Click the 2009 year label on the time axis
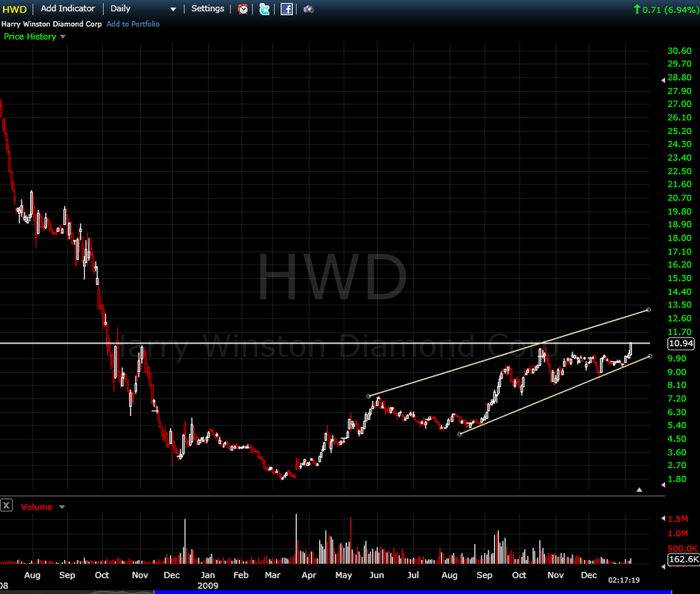Screen dimensions: 700x594 tap(208, 585)
